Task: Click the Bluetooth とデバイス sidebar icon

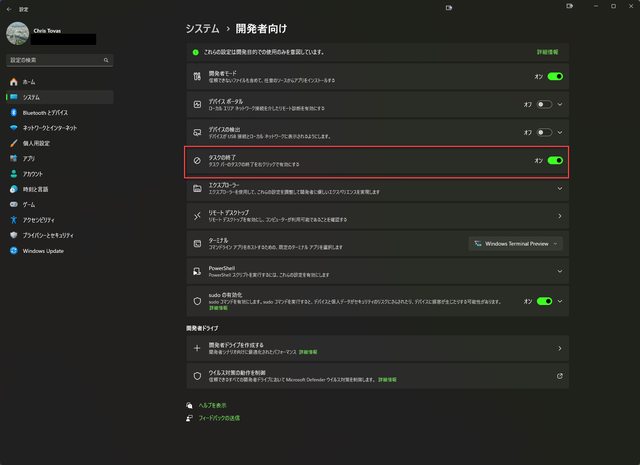Action: (x=12, y=113)
